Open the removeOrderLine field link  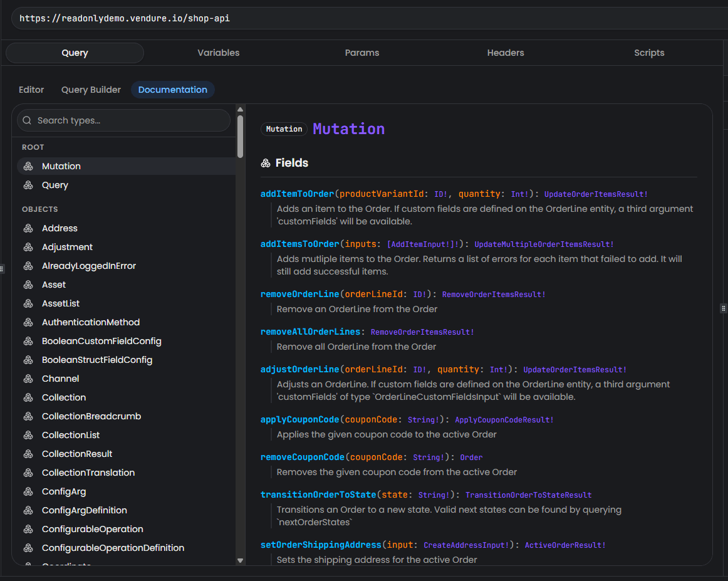pyautogui.click(x=300, y=295)
